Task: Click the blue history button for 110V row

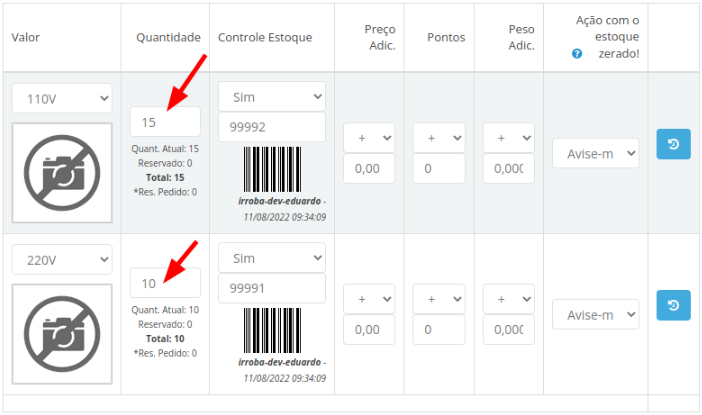Action: (x=673, y=144)
